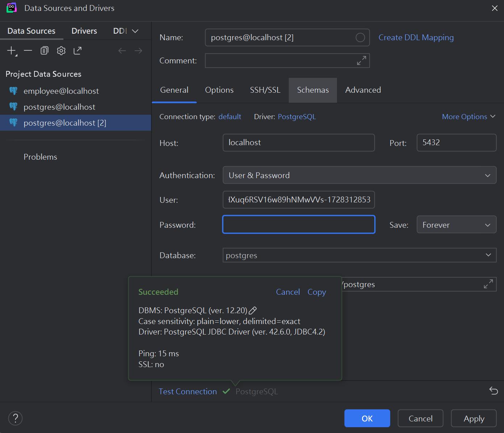Duplicate the selected data source

tap(45, 51)
